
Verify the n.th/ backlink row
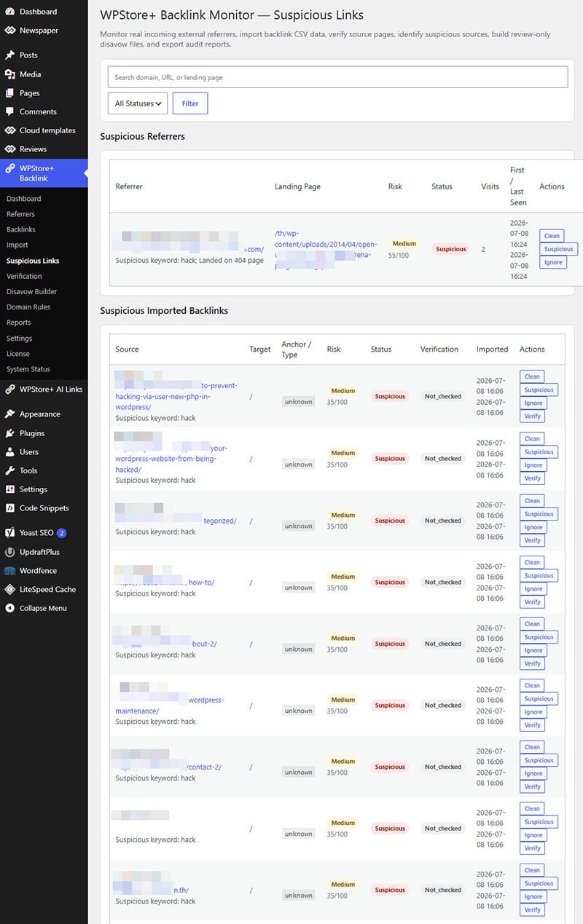[532, 910]
